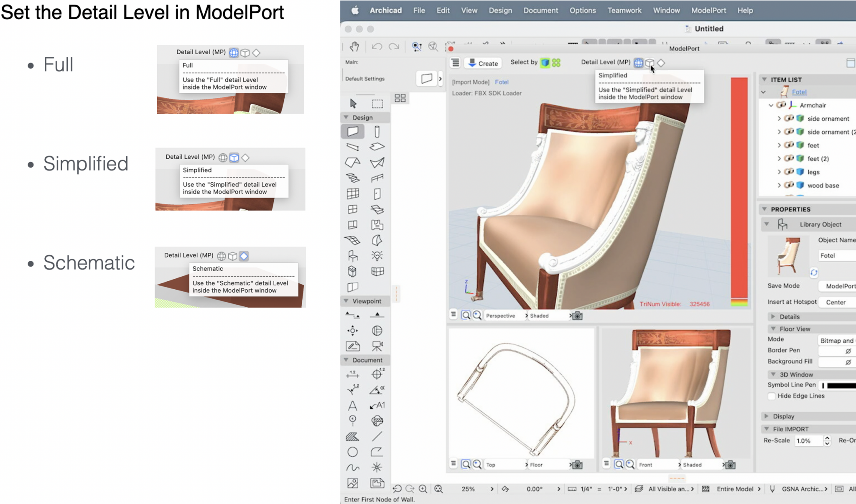Select the Stair tool
Screen dimensions: 856x504
[354, 178]
